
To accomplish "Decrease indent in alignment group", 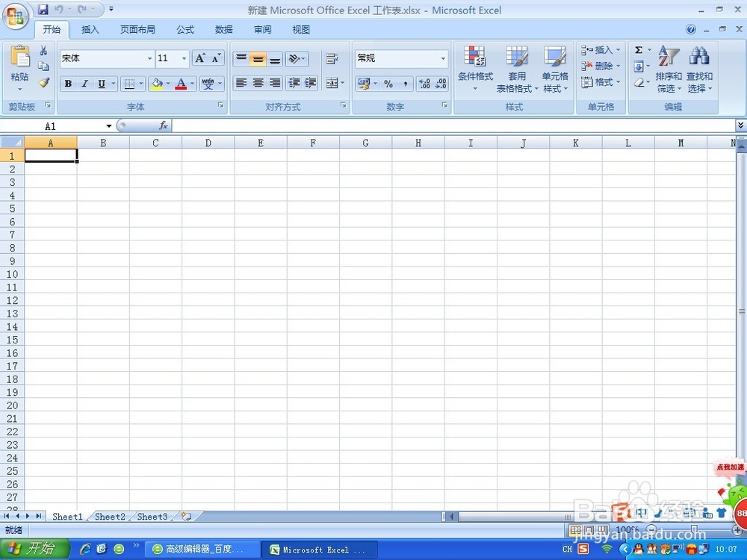I will [294, 83].
